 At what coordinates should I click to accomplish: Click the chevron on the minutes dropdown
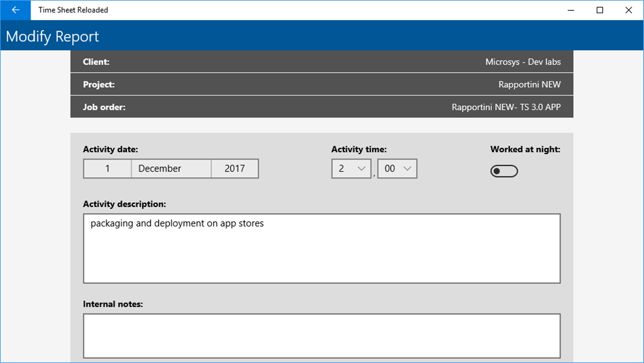pos(408,168)
